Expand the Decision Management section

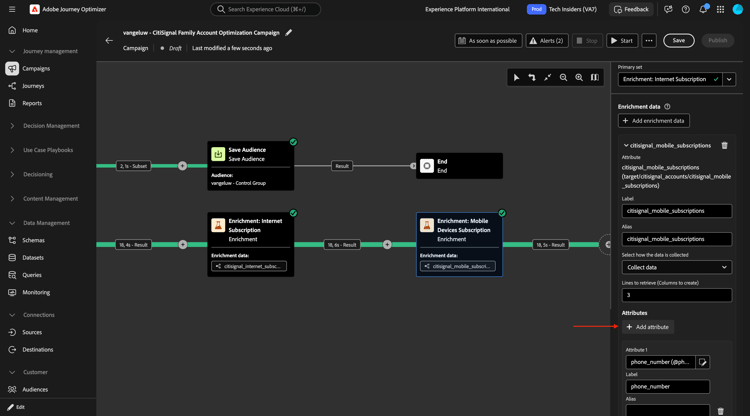[x=12, y=126]
